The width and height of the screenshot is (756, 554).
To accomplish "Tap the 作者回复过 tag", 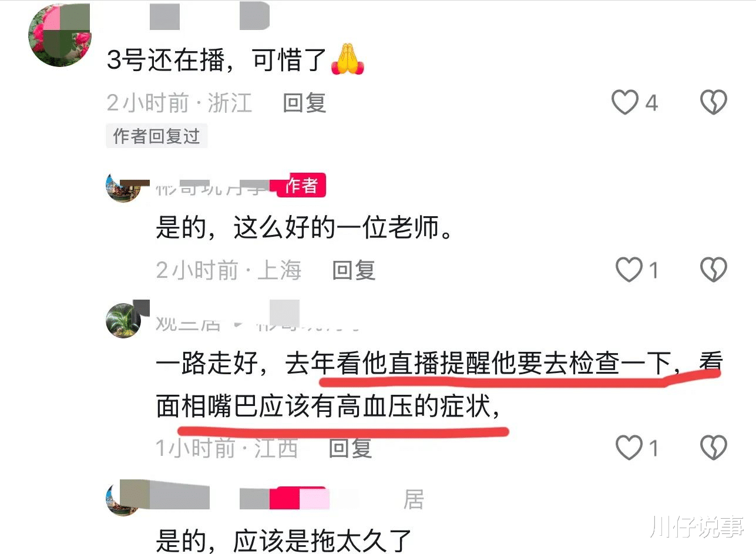I will (x=156, y=136).
